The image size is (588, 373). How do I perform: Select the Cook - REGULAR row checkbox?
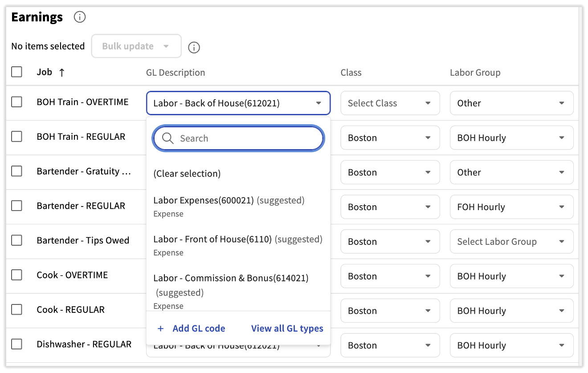17,310
